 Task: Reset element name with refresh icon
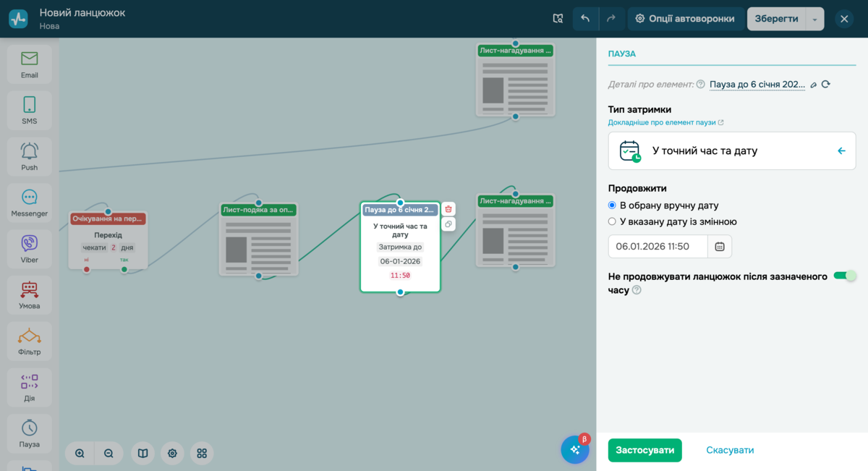(x=825, y=84)
